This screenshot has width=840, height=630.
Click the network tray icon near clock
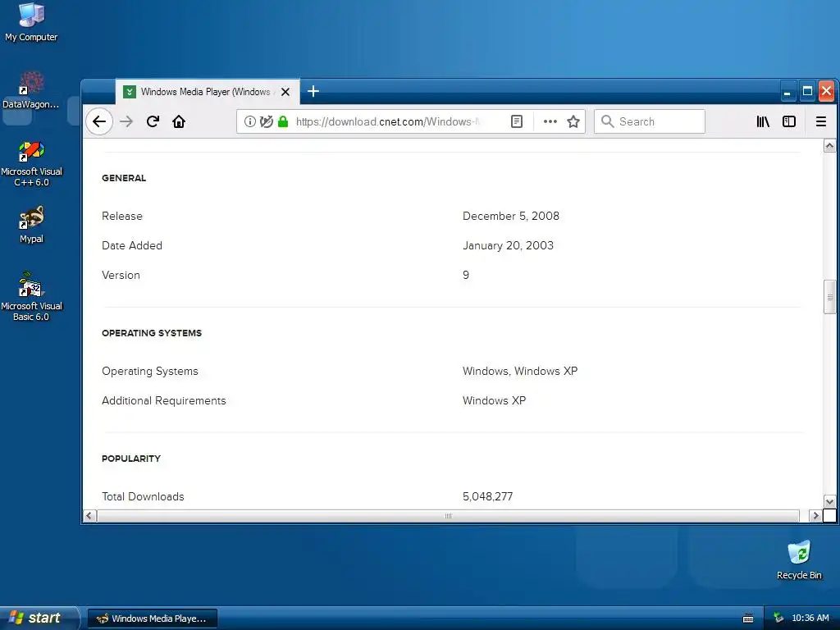pos(778,619)
